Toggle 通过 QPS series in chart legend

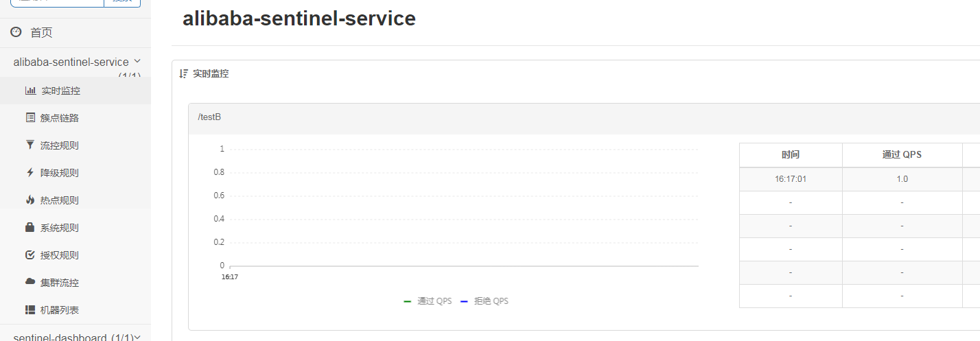[428, 301]
